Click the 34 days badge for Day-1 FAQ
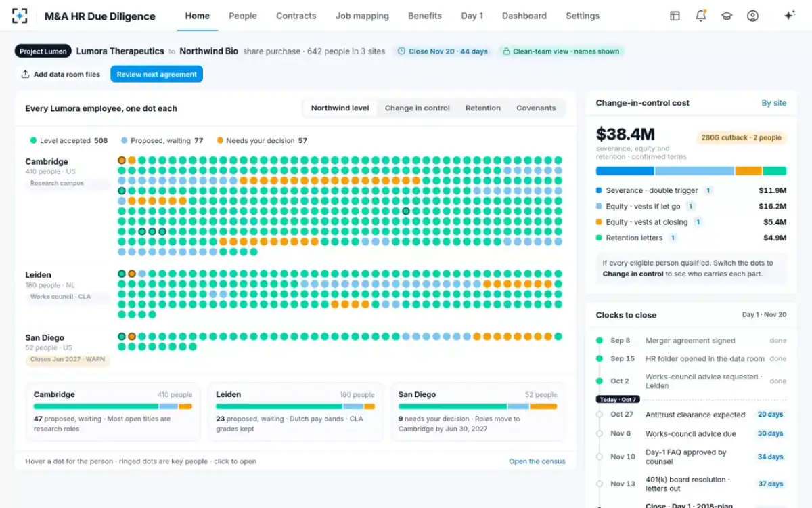Image resolution: width=812 pixels, height=508 pixels. tap(770, 457)
